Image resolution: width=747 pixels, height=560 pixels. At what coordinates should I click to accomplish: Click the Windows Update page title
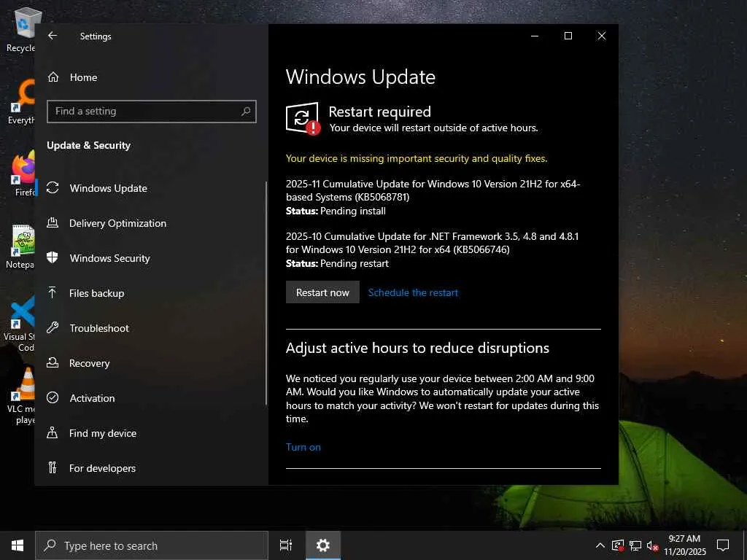pos(360,77)
